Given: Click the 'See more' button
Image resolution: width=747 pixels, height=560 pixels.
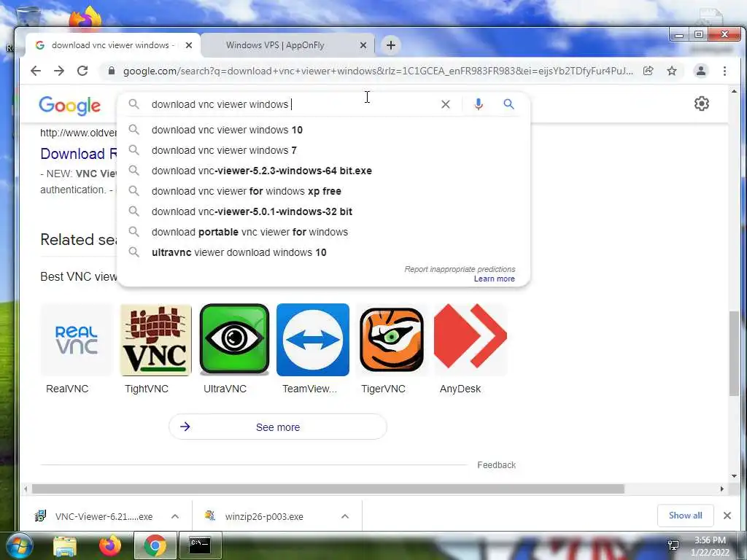Looking at the screenshot, I should tap(278, 427).
